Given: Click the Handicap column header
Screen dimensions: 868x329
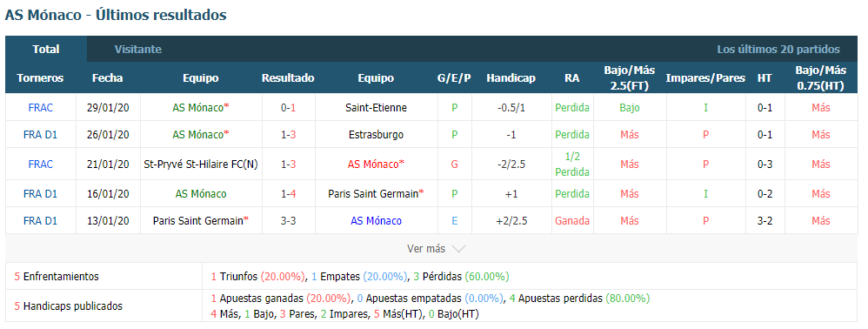Looking at the screenshot, I should coord(511,78).
